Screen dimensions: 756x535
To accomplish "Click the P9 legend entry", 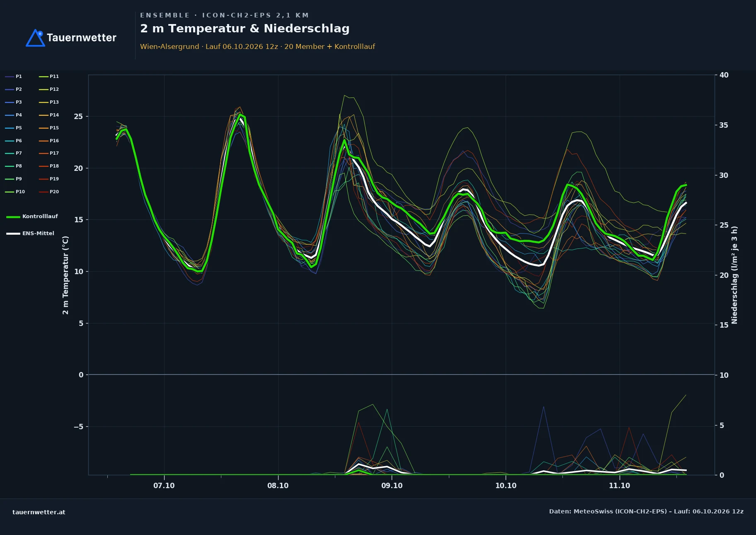I will tap(13, 179).
